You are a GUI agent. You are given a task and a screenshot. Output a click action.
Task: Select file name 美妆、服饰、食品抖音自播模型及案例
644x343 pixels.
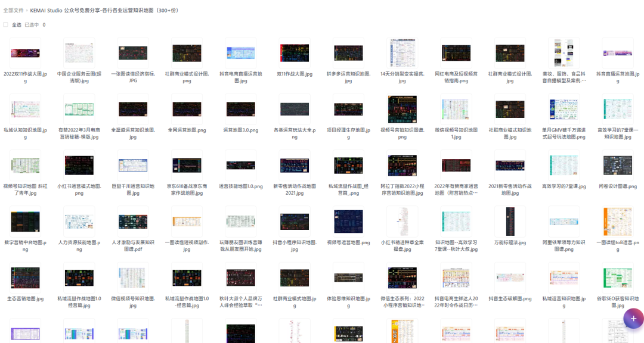click(x=563, y=77)
